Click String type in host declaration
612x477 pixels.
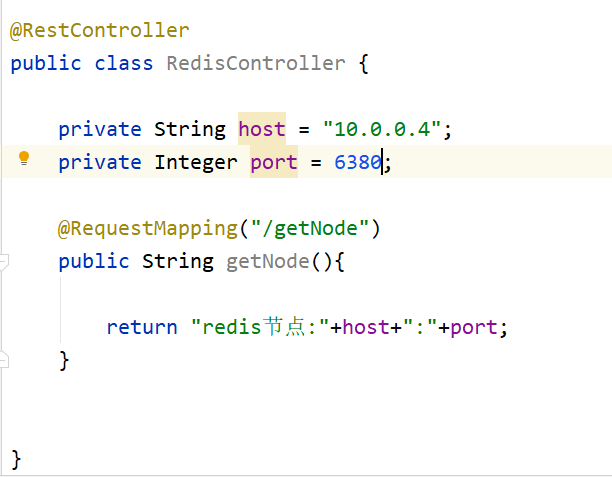pyautogui.click(x=190, y=129)
